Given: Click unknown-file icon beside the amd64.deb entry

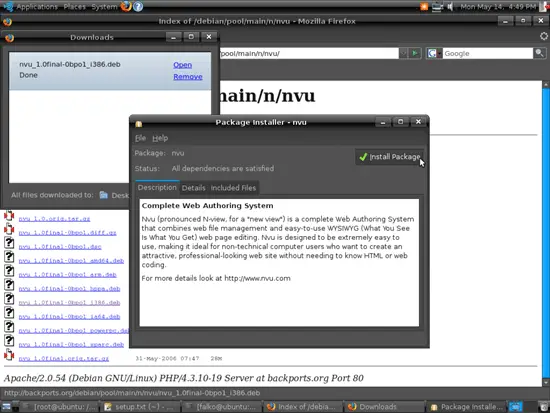Looking at the screenshot, I should [x=9, y=257].
